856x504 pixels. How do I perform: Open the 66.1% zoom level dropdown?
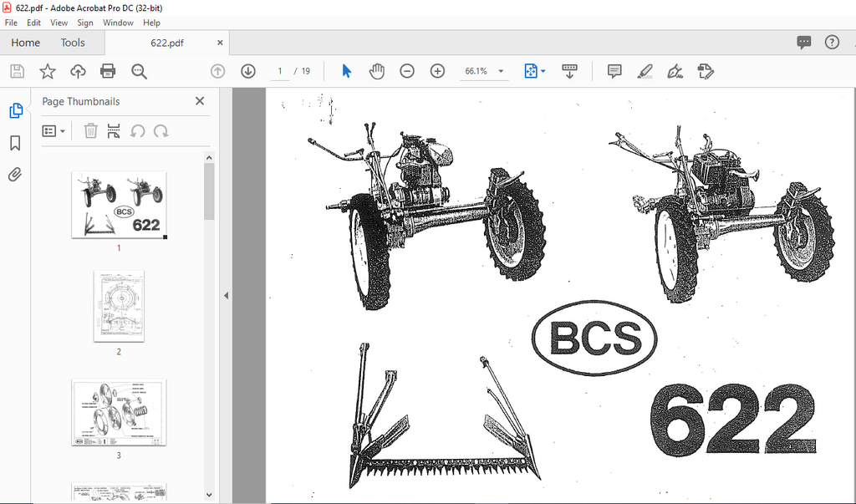[x=501, y=72]
